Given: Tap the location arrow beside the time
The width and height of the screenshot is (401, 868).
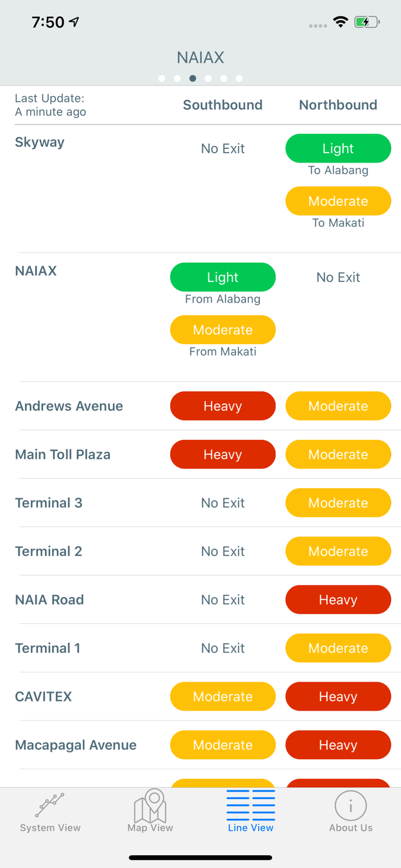Looking at the screenshot, I should point(74,22).
